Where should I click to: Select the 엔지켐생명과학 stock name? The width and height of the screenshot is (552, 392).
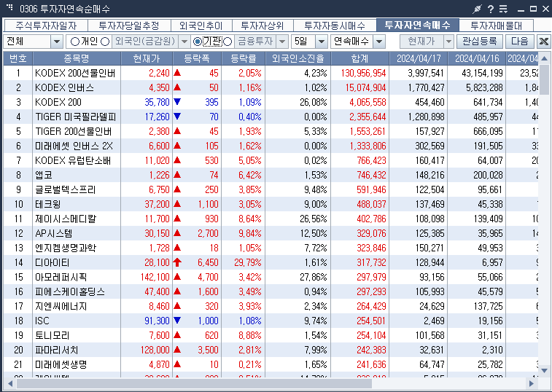[66, 248]
